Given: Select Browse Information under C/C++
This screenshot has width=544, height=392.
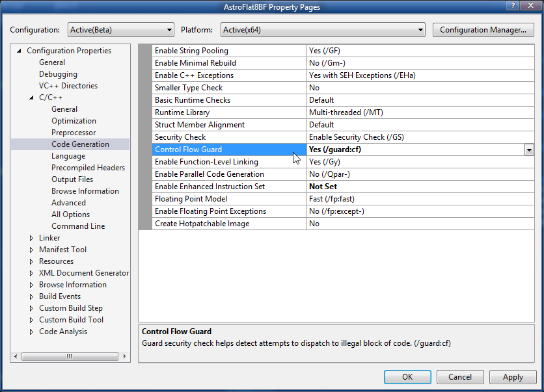Looking at the screenshot, I should click(x=85, y=191).
